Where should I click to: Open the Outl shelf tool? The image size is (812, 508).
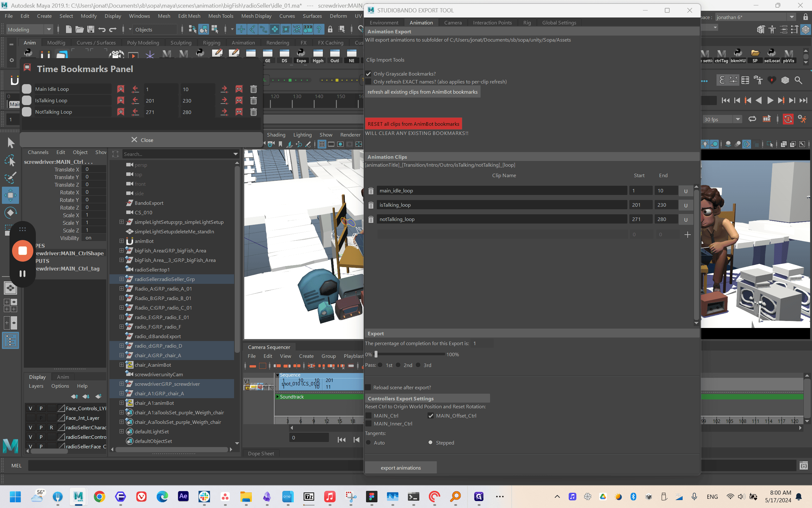tap(335, 56)
